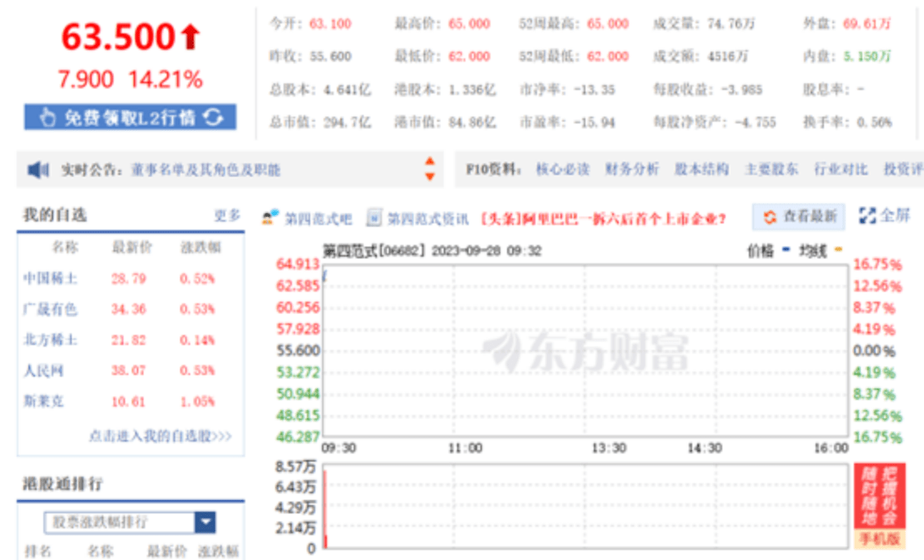
Task: Click the 全屏 text label
Action: [x=895, y=216]
